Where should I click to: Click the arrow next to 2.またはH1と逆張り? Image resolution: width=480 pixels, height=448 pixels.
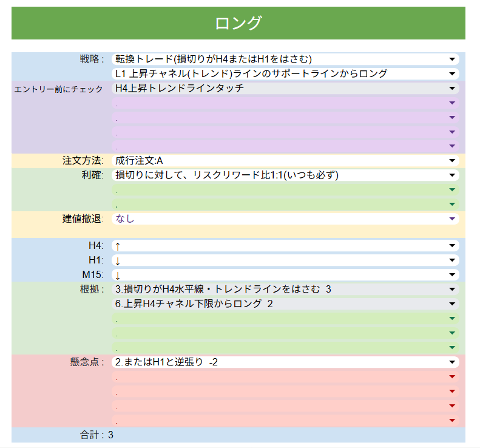tap(452, 362)
